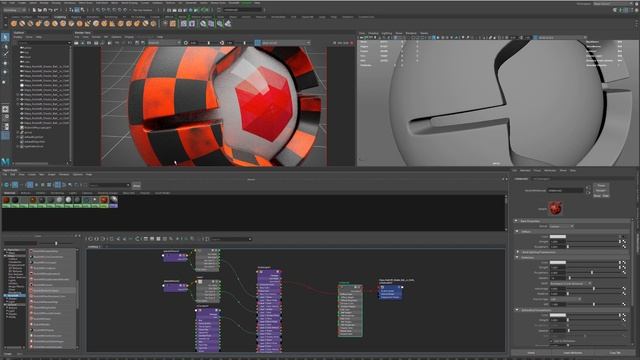Select the tall purple layered node in graph

(269, 311)
